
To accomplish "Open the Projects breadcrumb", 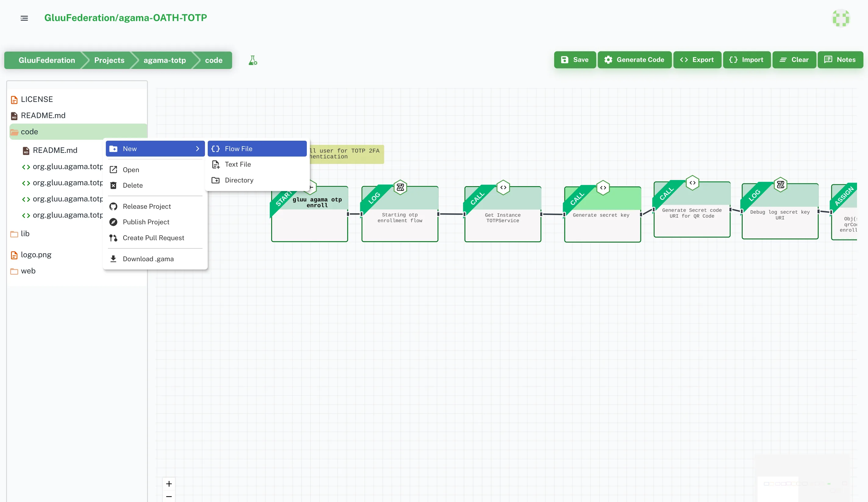I will (109, 60).
